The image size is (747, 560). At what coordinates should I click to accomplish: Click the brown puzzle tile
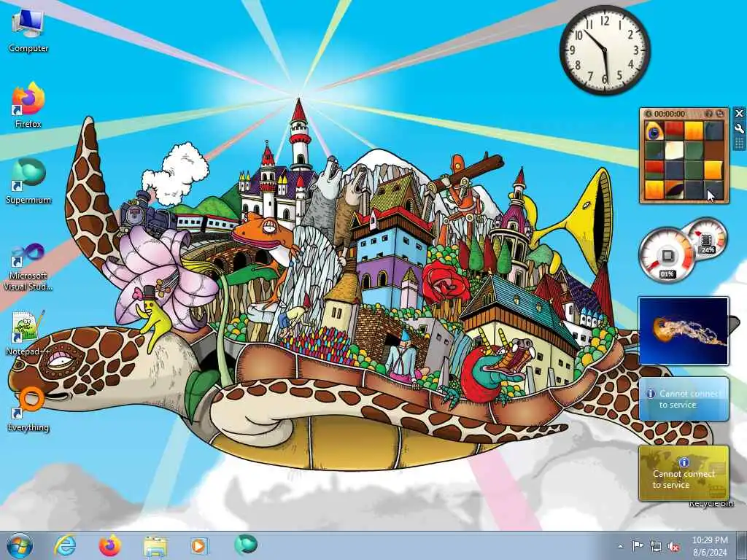coord(714,150)
